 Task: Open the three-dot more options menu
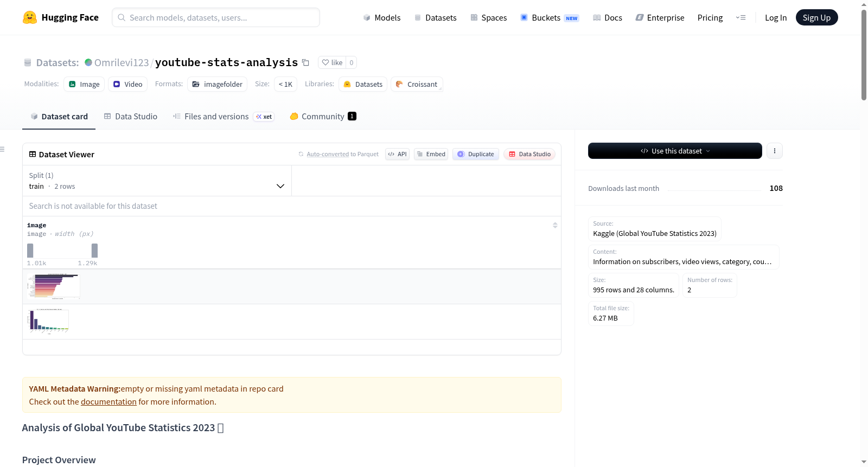click(775, 151)
